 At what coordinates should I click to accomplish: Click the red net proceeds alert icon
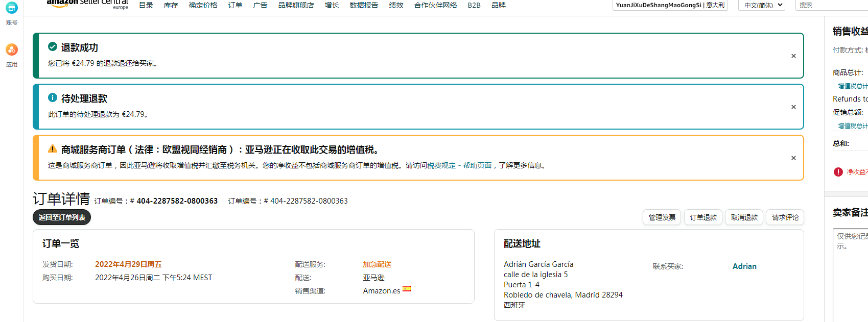pyautogui.click(x=838, y=172)
